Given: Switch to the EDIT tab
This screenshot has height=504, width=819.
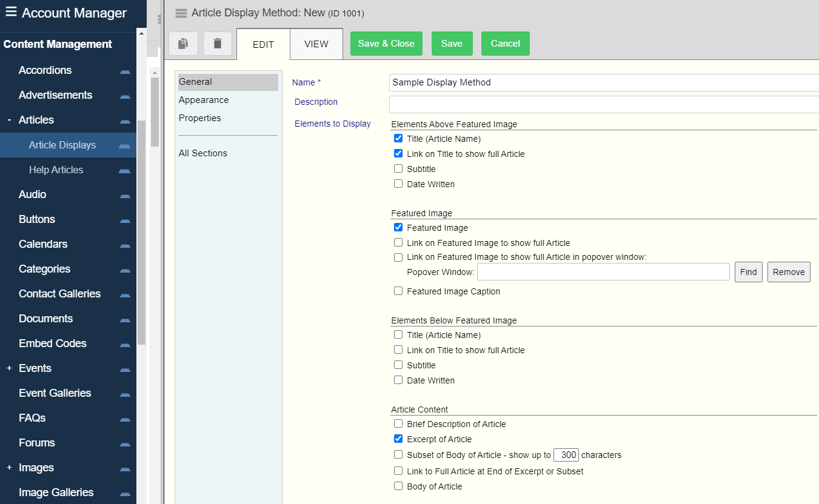Looking at the screenshot, I should 263,44.
